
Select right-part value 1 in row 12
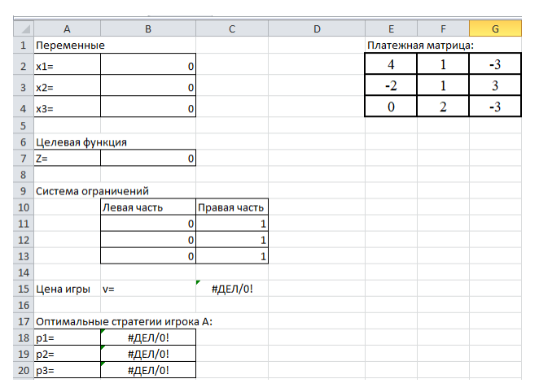[x=232, y=240]
